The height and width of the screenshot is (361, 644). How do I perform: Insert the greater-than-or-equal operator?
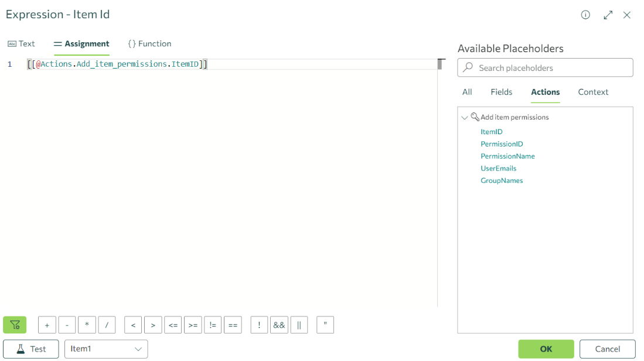click(193, 325)
